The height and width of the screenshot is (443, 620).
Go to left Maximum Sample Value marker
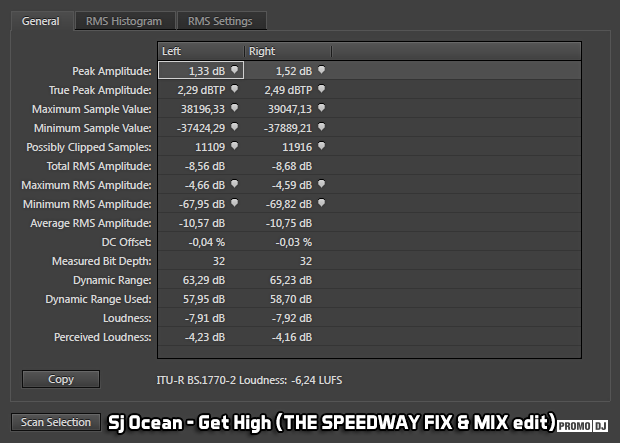(x=234, y=108)
